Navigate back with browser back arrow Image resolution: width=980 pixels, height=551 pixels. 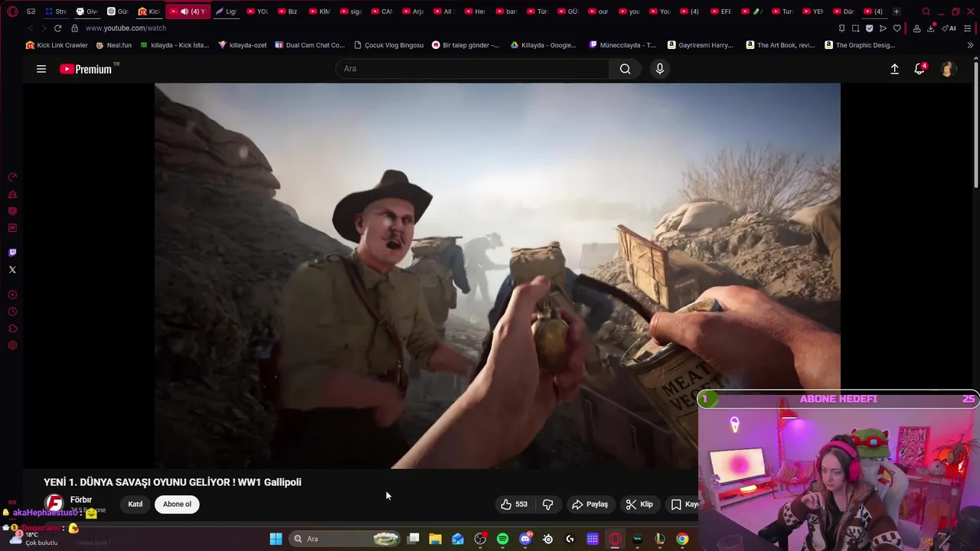pos(31,28)
